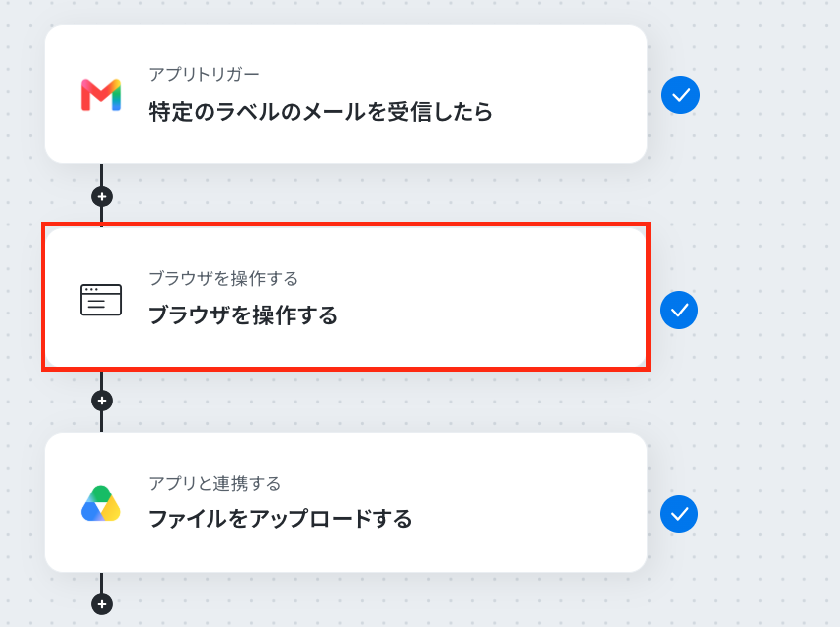This screenshot has height=627, width=840.
Task: Click the blue checkmark beside the Gmail trigger
Action: 680,95
